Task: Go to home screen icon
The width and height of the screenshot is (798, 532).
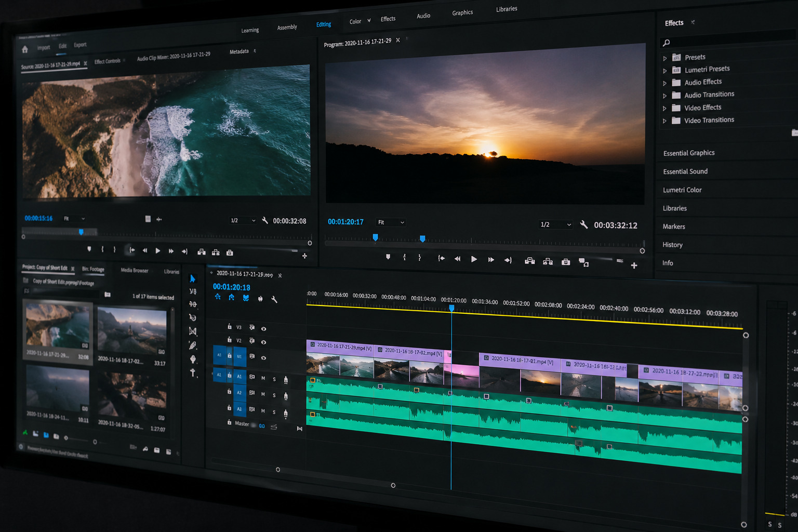Action: 24,49
